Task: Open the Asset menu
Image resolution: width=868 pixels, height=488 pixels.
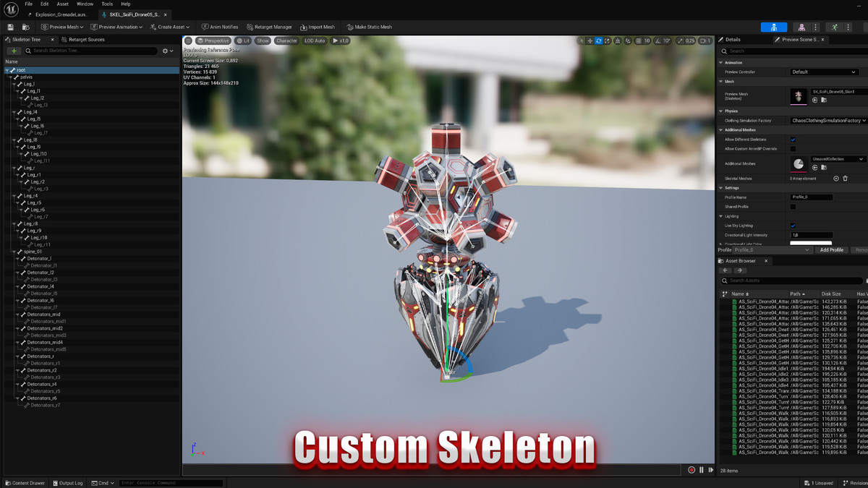Action: point(63,4)
